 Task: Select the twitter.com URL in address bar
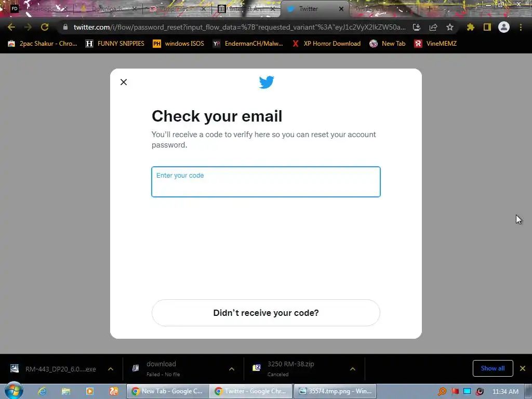[239, 27]
